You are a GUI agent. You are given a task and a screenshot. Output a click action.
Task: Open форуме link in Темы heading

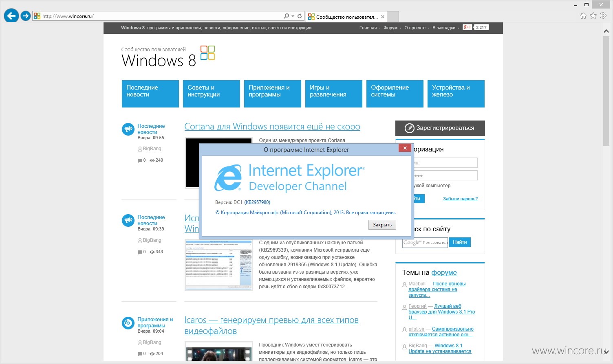(x=444, y=273)
